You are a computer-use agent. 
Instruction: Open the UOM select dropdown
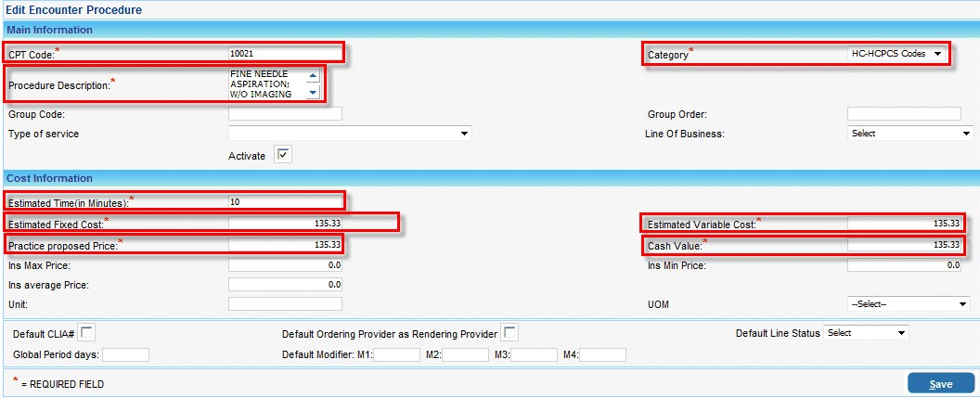click(x=909, y=303)
